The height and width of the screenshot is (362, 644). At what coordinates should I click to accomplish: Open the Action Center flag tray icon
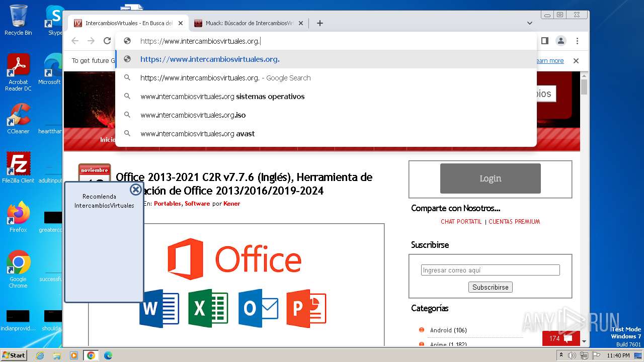pos(595,355)
